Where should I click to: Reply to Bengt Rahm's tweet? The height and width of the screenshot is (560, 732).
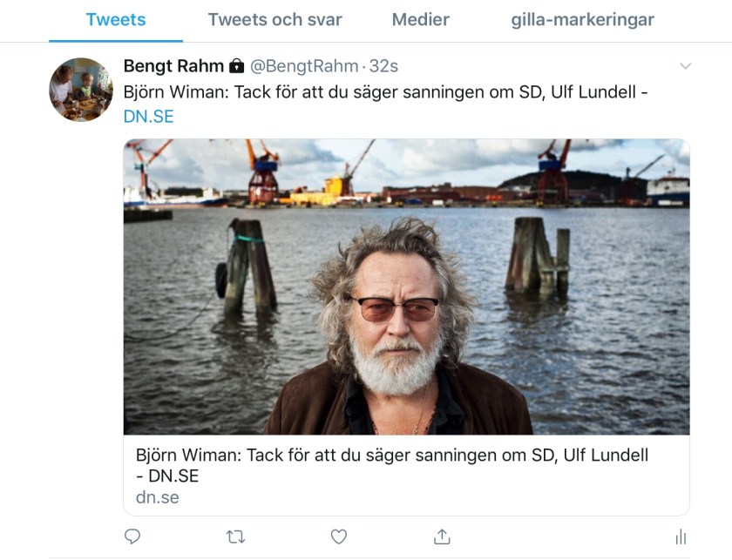click(132, 536)
